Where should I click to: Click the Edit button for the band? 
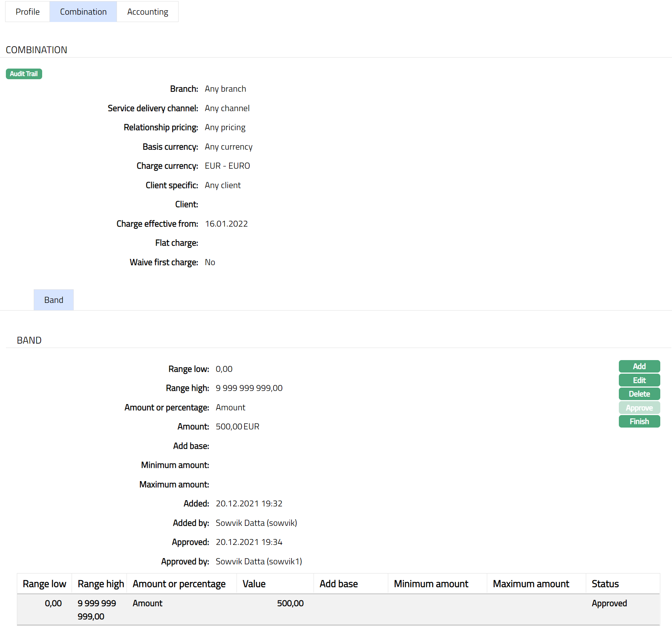click(x=639, y=380)
